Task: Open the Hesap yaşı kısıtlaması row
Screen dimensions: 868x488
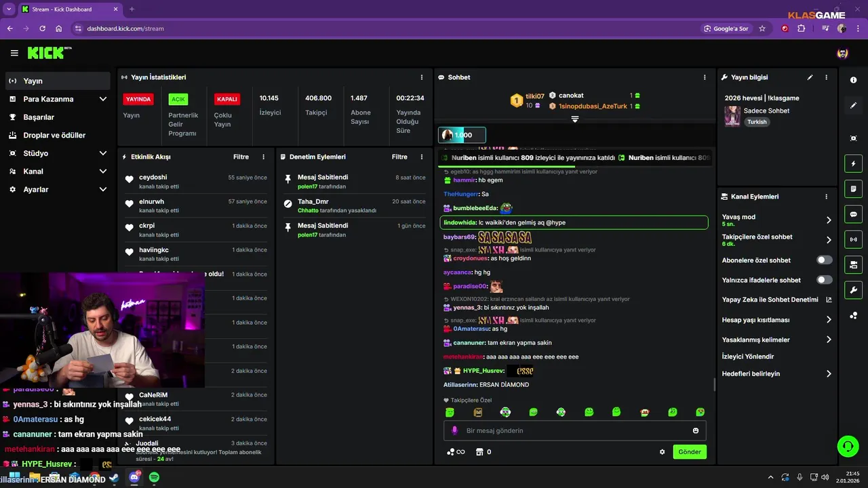Action: pos(776,320)
